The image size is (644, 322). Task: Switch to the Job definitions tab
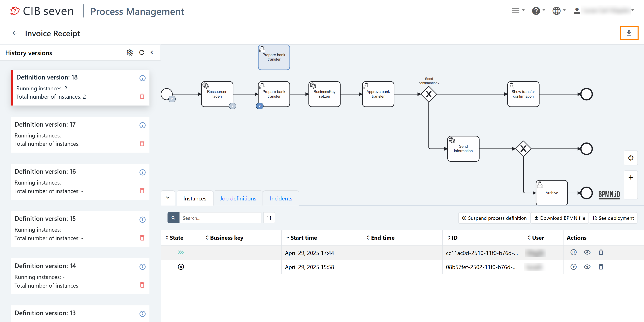238,198
